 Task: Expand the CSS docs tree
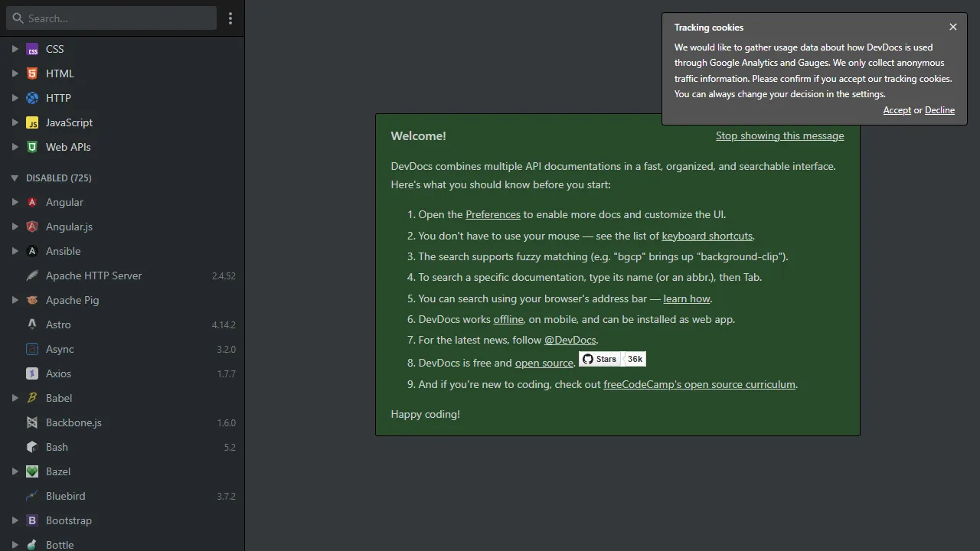pyautogui.click(x=15, y=49)
